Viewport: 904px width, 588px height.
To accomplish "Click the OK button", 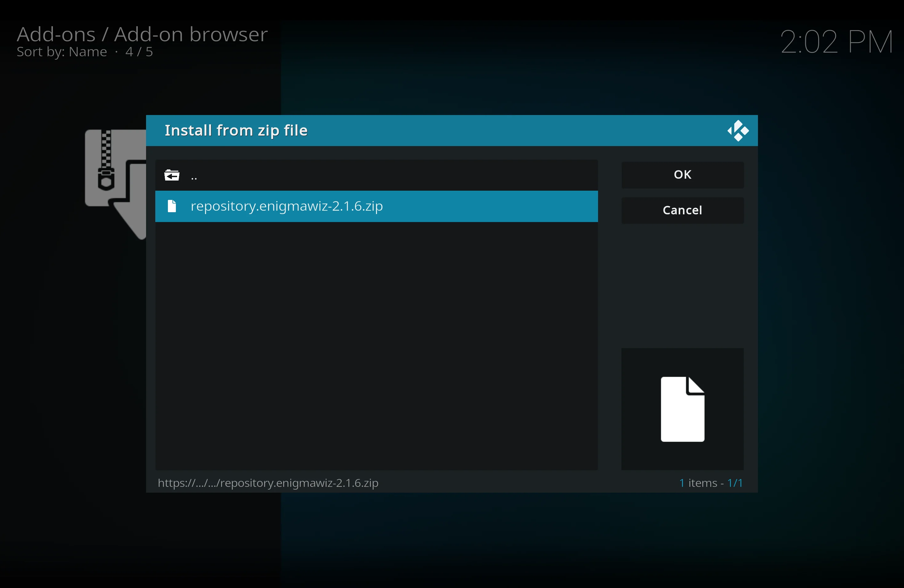I will point(682,175).
